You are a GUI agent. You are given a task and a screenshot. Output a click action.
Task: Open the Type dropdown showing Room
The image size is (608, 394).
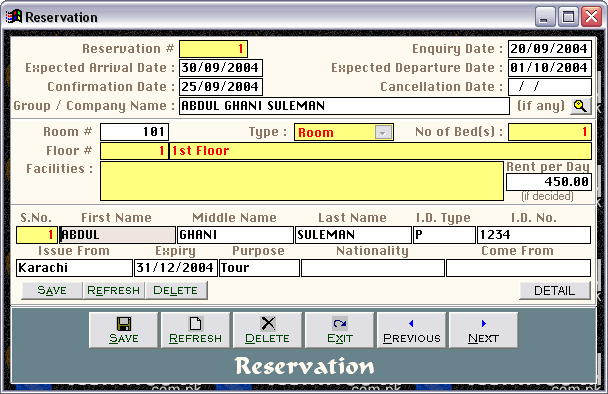pos(383,133)
